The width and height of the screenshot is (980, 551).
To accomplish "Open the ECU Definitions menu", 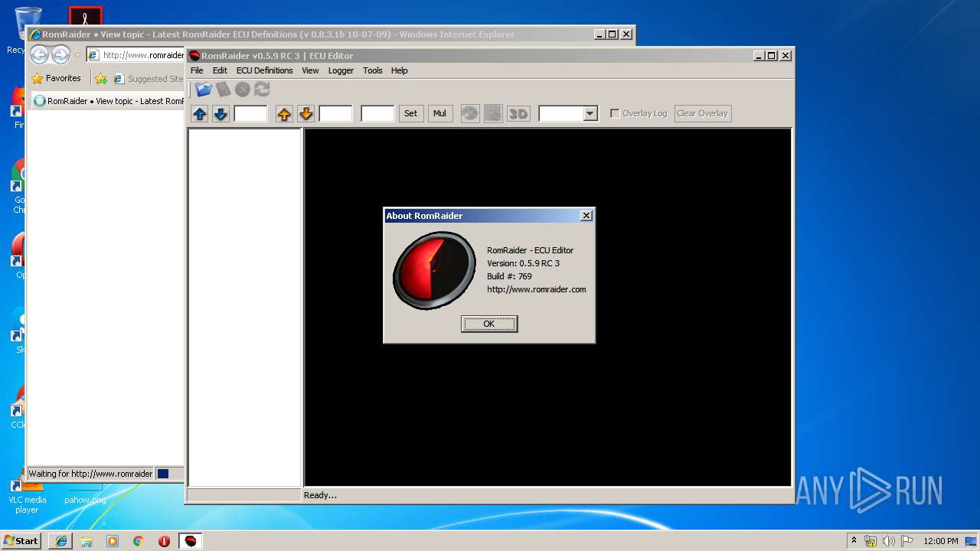I will pos(264,70).
